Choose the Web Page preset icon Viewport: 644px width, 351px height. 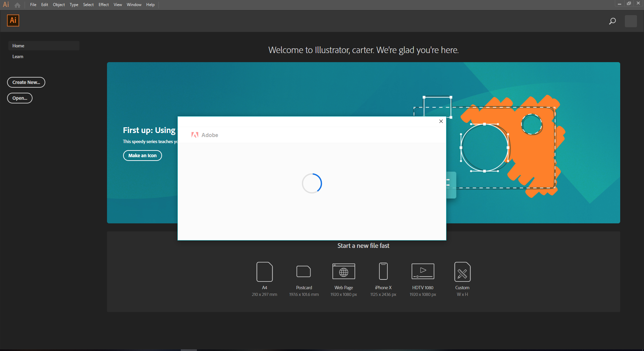tap(344, 271)
